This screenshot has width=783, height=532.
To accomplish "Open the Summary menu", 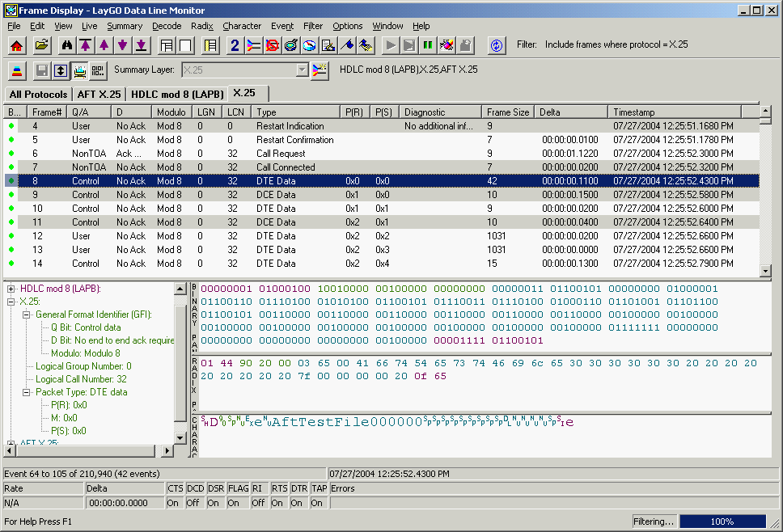I will point(125,26).
